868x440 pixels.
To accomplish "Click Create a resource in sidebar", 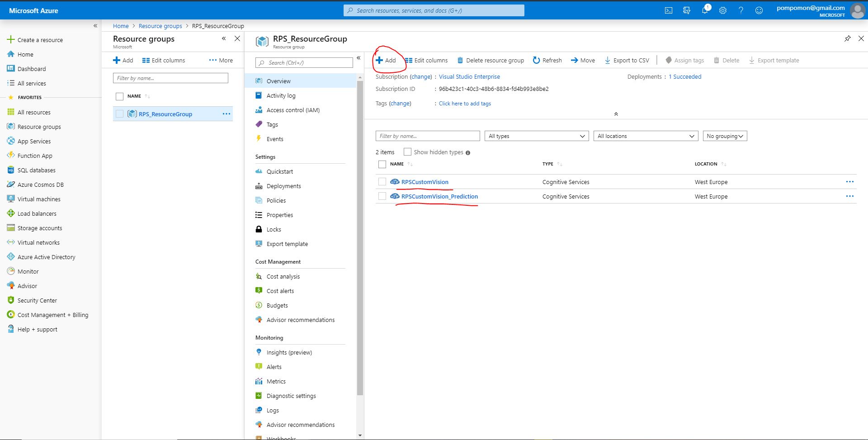I will click(x=35, y=40).
